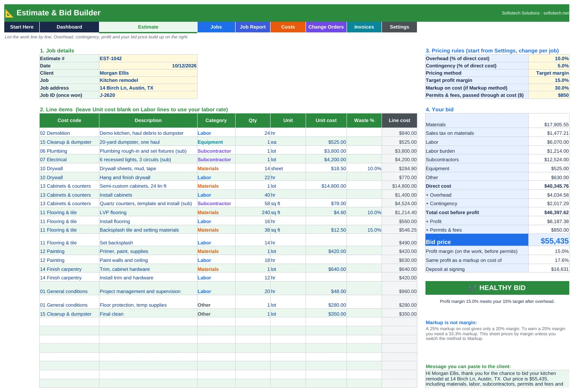This screenshot has height=392, width=574.
Task: Click the checkmark icon in the Healthy Bid banner
Action: click(x=473, y=288)
